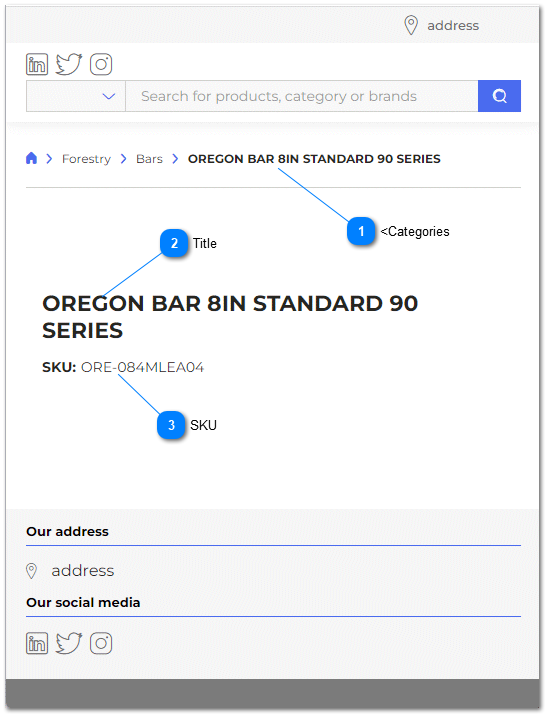Select the SKU value ORE-084MLEA04
The width and height of the screenshot is (548, 717).
click(142, 367)
